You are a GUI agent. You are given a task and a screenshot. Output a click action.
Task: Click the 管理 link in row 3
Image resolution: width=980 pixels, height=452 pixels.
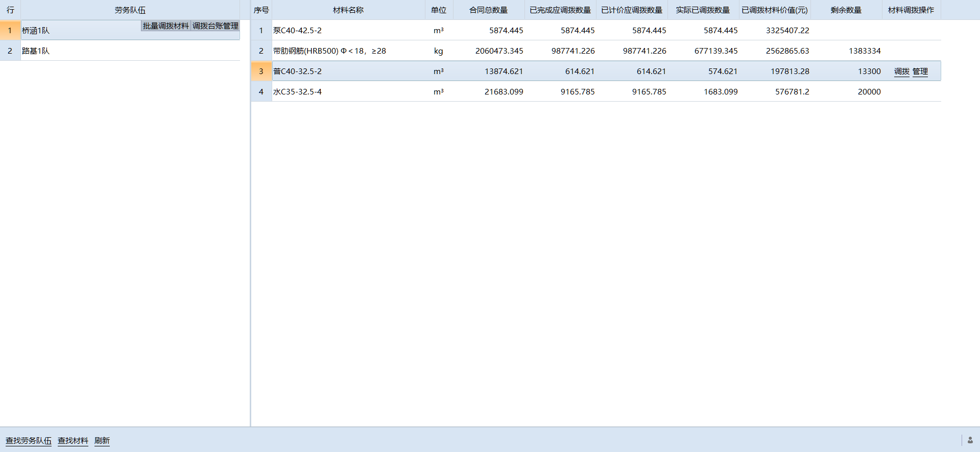[x=920, y=72]
